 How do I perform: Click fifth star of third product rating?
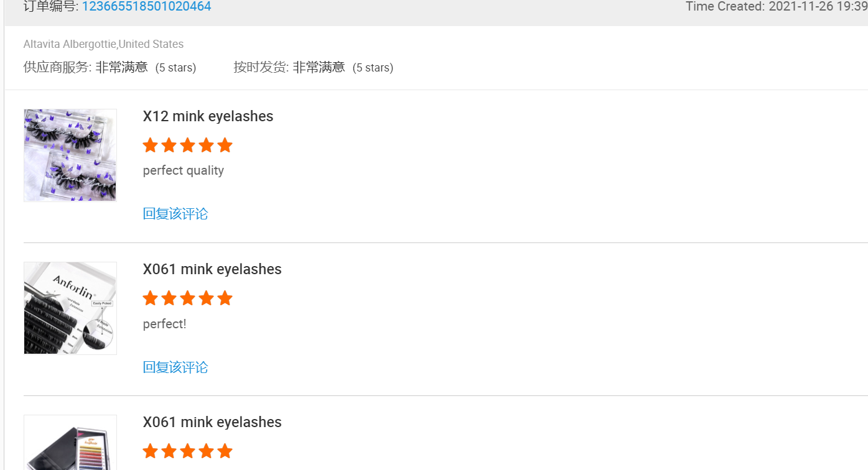[225, 451]
